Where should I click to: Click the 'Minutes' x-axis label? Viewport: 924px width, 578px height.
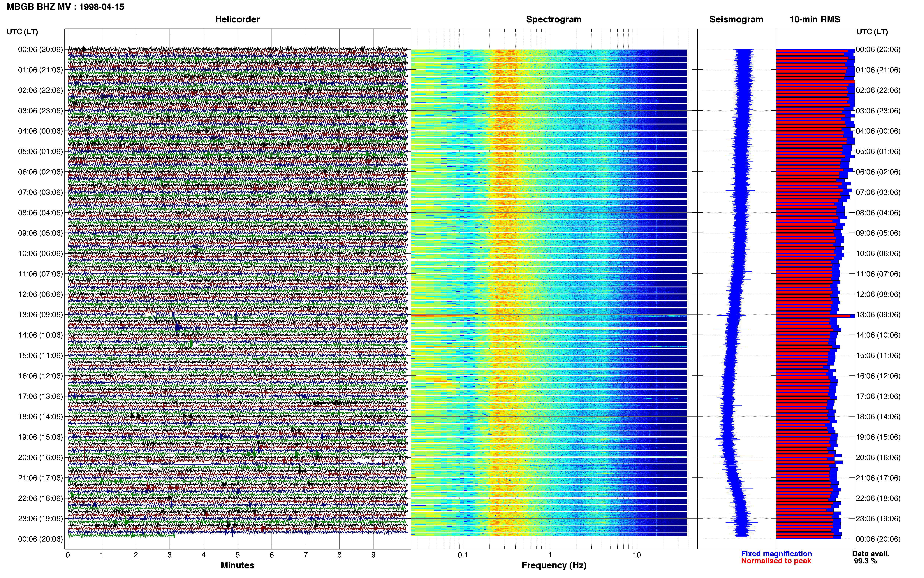(237, 565)
